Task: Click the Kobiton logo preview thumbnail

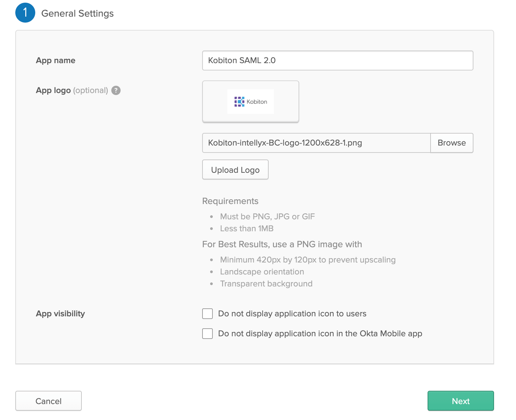Action: pyautogui.click(x=251, y=102)
